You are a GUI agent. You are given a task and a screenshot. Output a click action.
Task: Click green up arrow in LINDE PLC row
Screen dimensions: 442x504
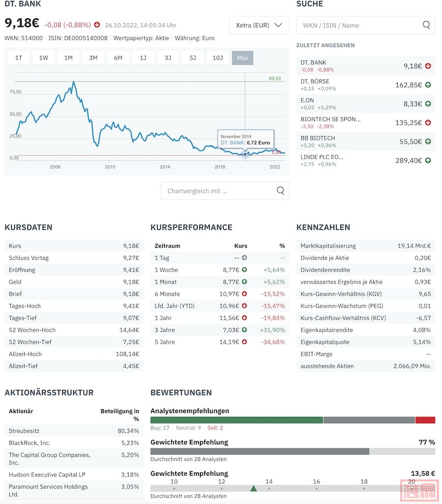click(428, 161)
